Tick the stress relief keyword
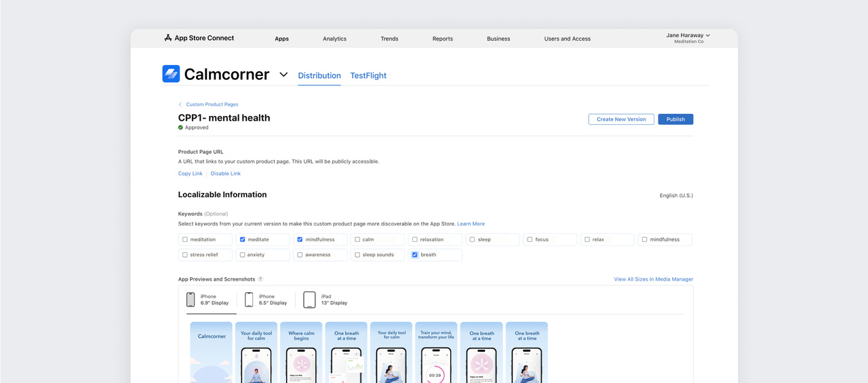 tap(185, 255)
